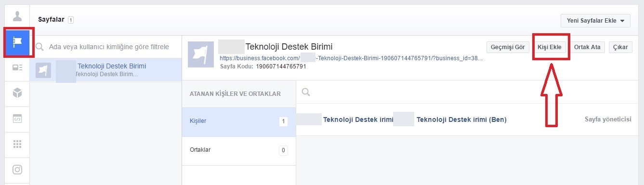Open the Yeni Sayfalar Ekle dropdown
The image size is (644, 185).
[595, 21]
